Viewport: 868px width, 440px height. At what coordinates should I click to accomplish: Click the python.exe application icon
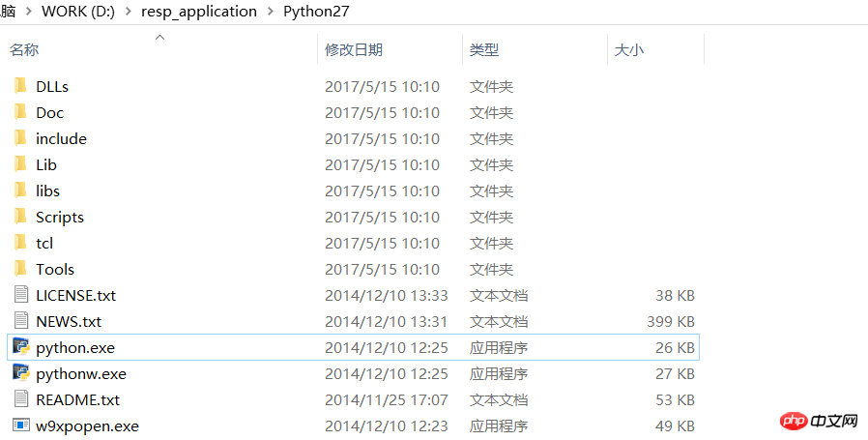point(21,347)
